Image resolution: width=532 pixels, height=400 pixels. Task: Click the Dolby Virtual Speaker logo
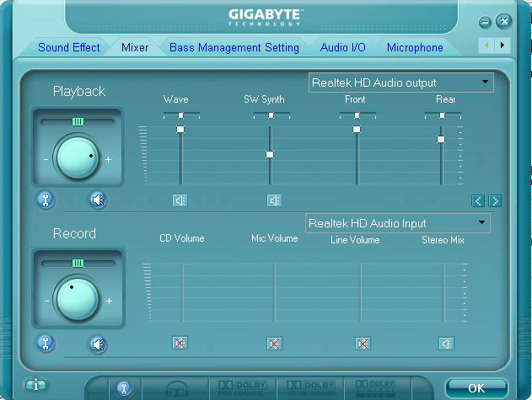click(311, 388)
